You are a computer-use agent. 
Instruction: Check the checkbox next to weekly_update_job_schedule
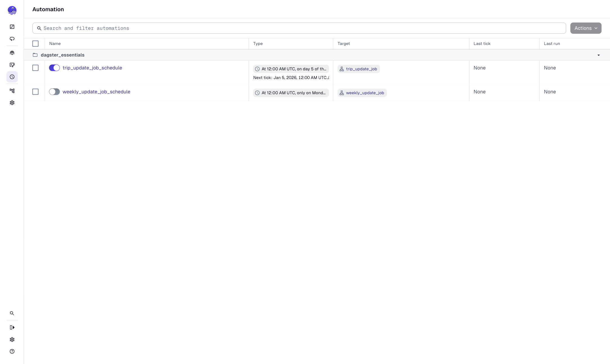[35, 92]
